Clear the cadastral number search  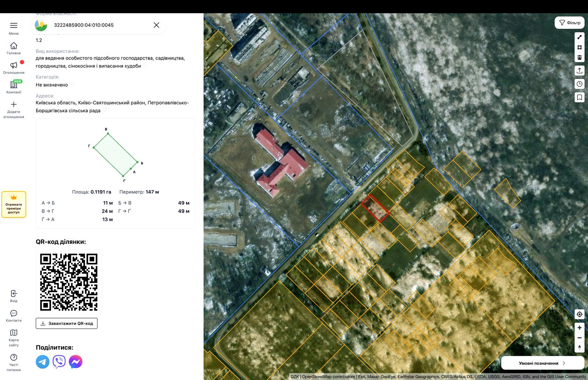click(x=156, y=25)
